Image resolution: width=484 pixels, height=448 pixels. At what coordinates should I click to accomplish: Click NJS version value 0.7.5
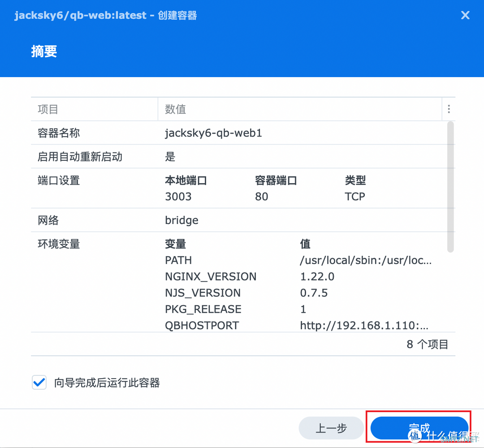[x=314, y=293]
